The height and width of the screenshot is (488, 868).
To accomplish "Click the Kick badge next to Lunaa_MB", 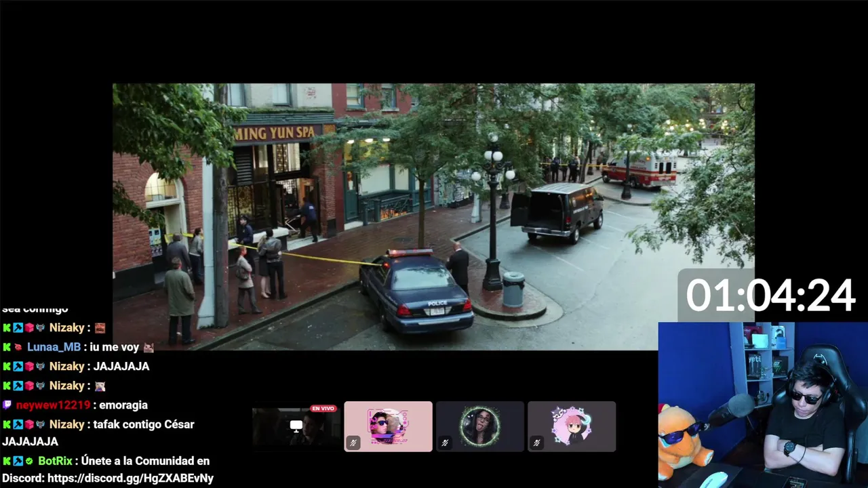I will tap(7, 347).
